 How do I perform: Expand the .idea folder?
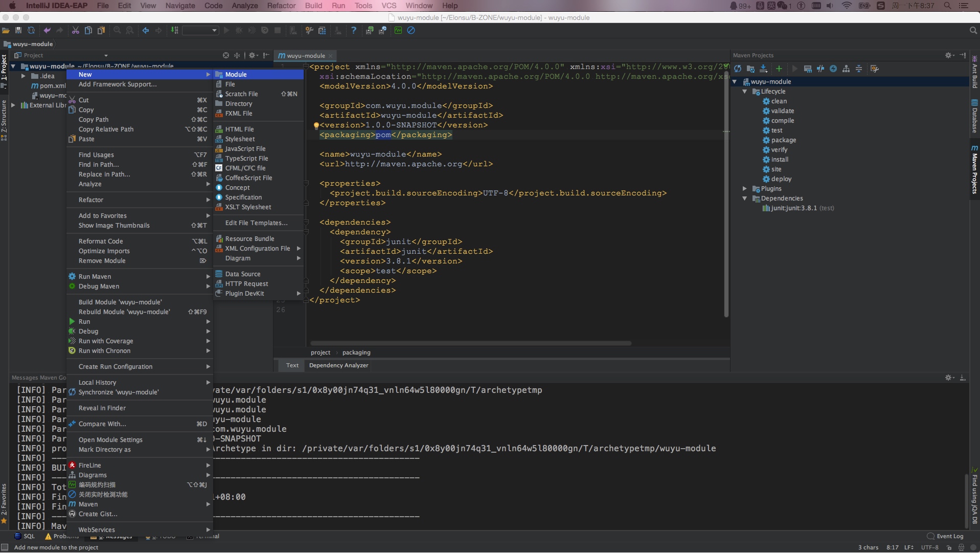point(23,76)
